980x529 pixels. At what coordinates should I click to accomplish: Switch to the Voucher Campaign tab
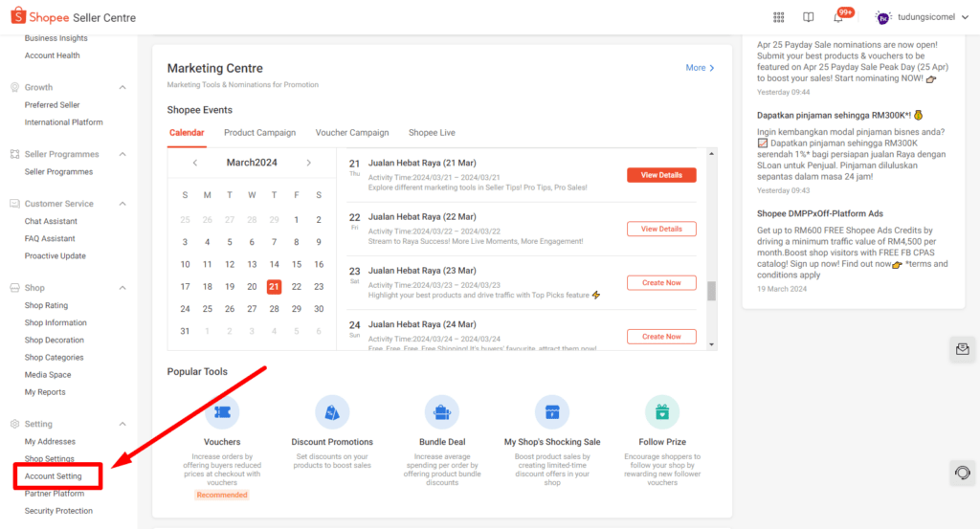[x=352, y=132]
